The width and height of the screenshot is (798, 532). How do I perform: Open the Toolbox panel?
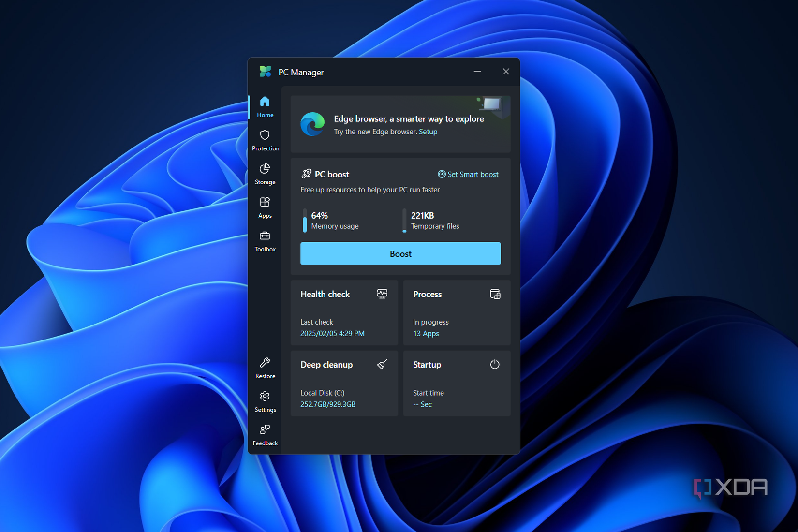click(265, 240)
